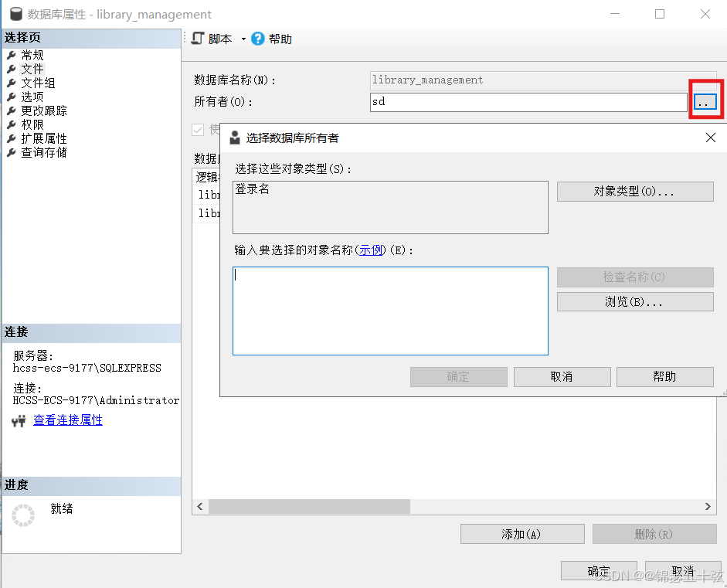Click 确定 in database properties window
The image size is (727, 588).
tap(599, 571)
